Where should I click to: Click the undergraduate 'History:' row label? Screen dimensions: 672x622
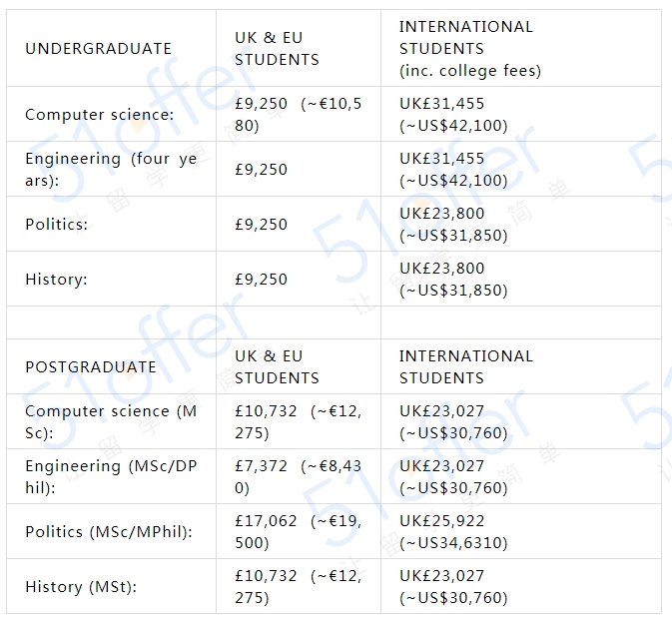(56, 279)
